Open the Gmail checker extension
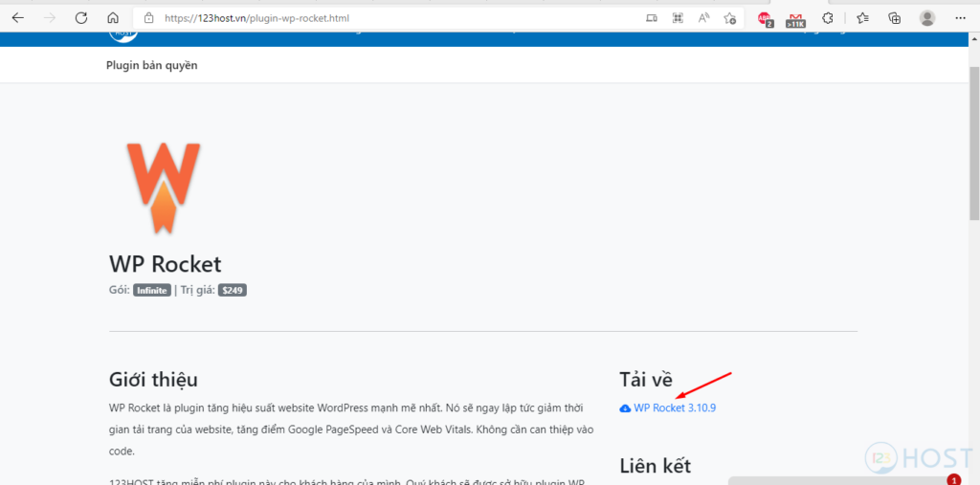The width and height of the screenshot is (980, 485). 795,19
